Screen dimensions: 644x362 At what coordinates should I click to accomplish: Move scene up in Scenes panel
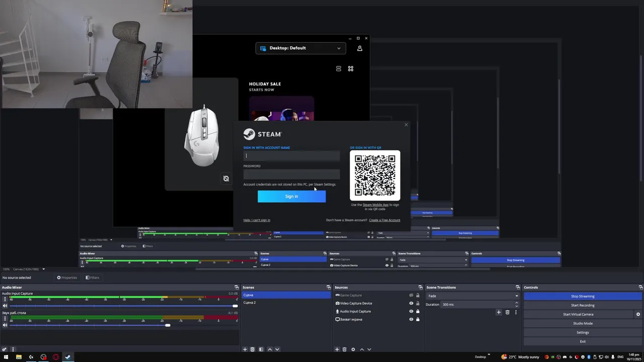point(270,349)
